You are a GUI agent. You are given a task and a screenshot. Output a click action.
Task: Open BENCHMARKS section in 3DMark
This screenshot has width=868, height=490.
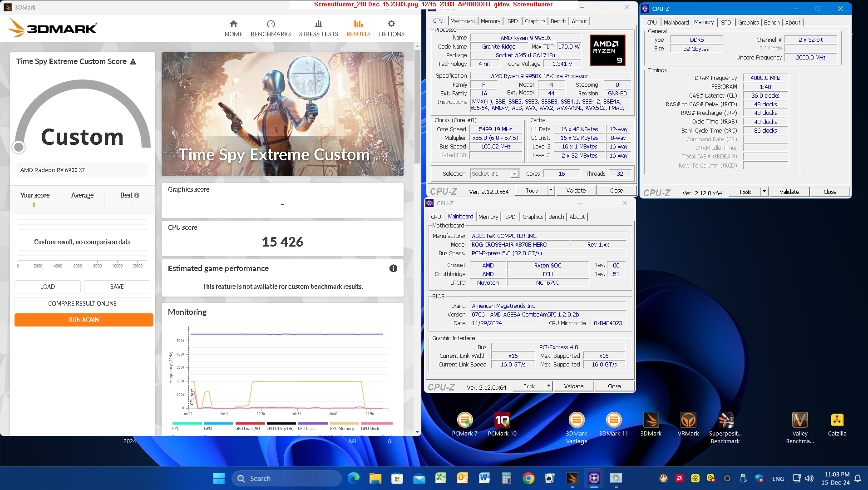(x=271, y=28)
